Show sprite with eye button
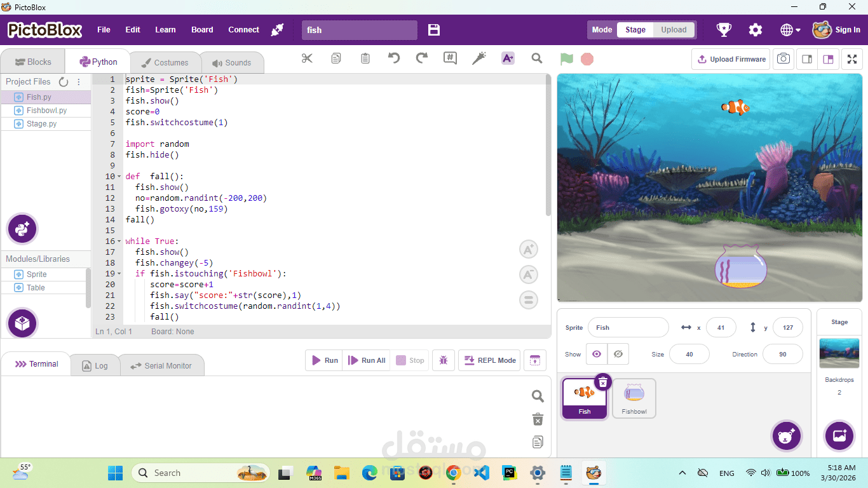Image resolution: width=868 pixels, height=488 pixels. 597,354
